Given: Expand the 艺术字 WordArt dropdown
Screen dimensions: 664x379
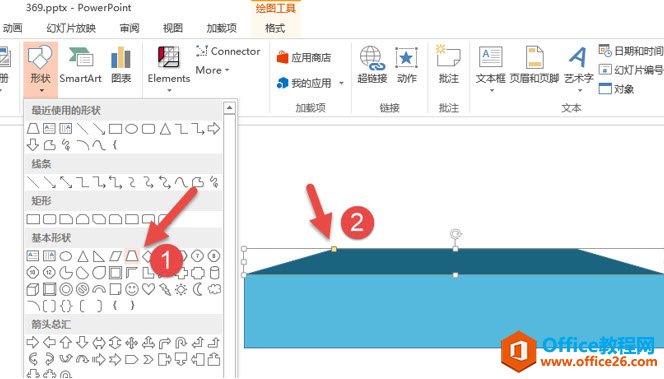Looking at the screenshot, I should coord(579,69).
